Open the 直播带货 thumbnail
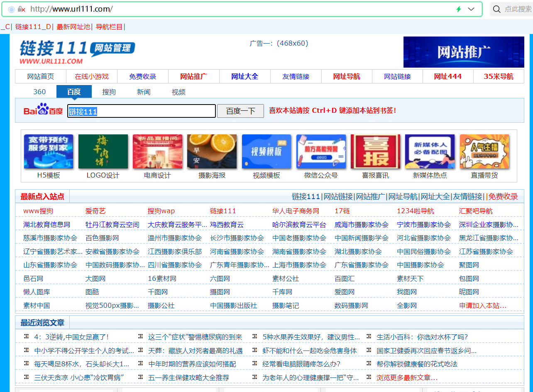533x392 pixels. (x=484, y=151)
